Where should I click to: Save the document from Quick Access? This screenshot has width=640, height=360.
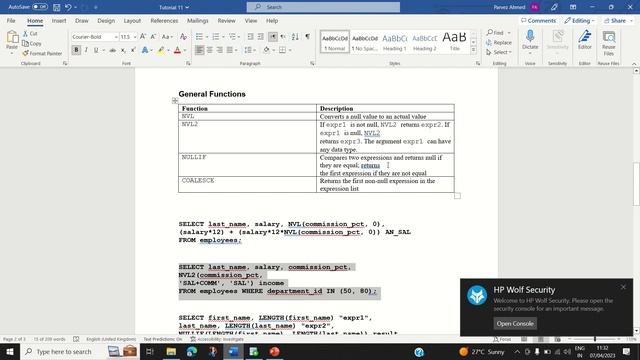coord(57,7)
